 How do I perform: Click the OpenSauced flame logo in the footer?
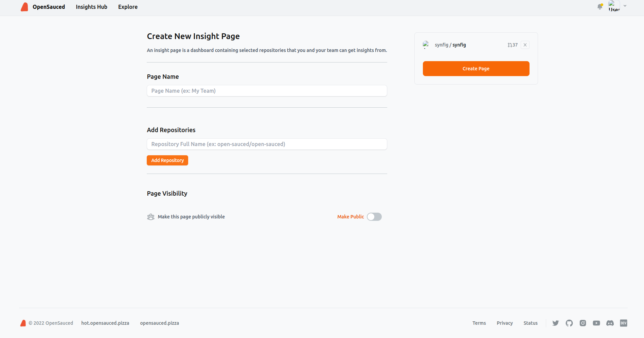[23, 323]
